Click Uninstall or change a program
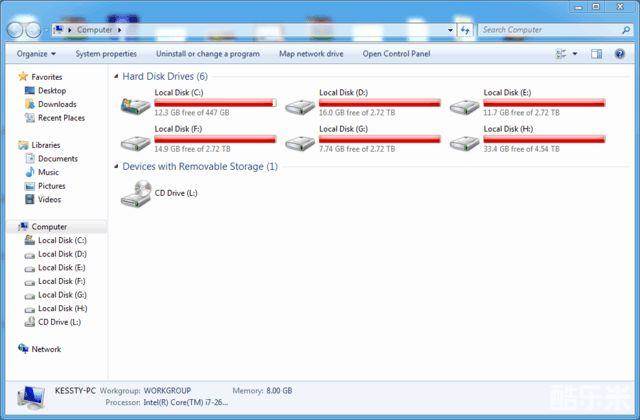 coord(208,53)
